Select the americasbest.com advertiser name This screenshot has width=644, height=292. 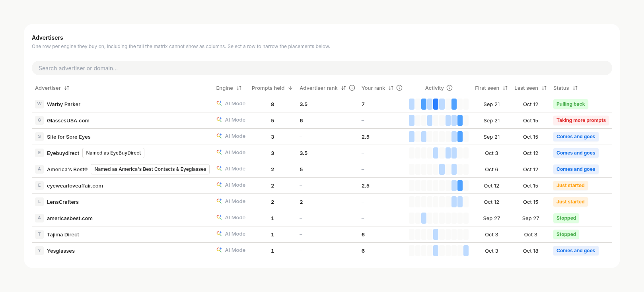(x=70, y=219)
